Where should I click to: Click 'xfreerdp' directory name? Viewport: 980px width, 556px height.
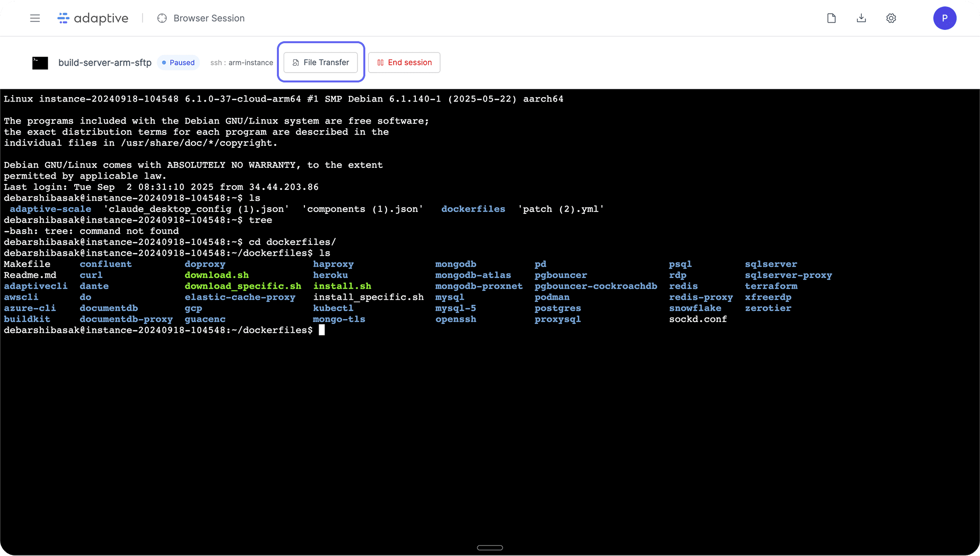[768, 297]
